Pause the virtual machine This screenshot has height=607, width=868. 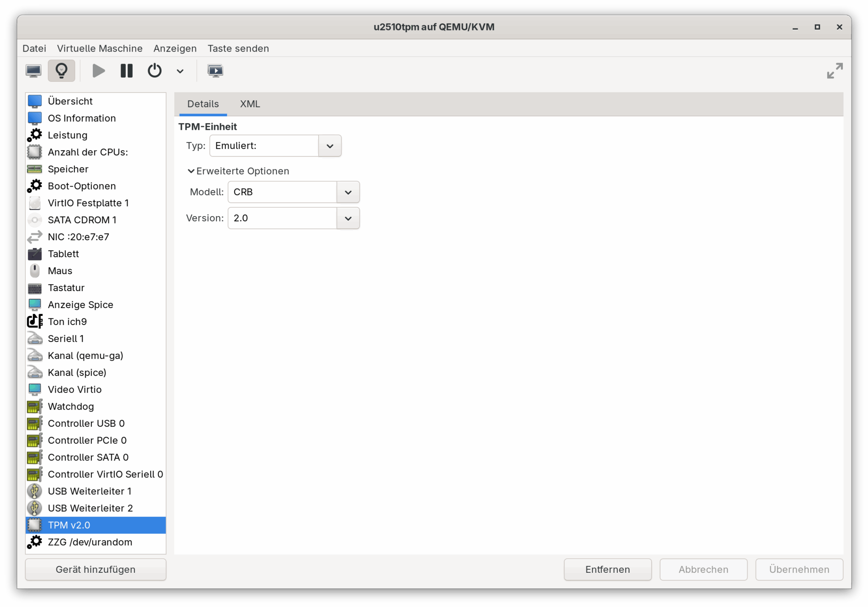tap(126, 71)
